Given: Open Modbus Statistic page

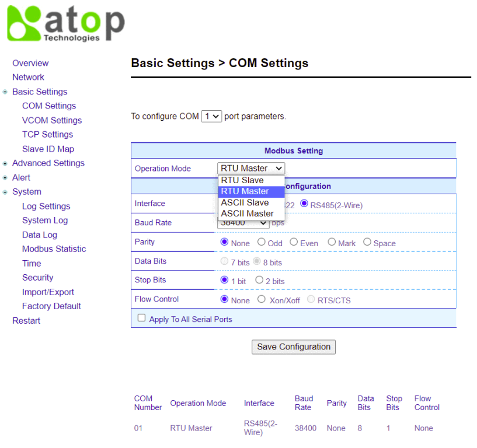Looking at the screenshot, I should [54, 249].
